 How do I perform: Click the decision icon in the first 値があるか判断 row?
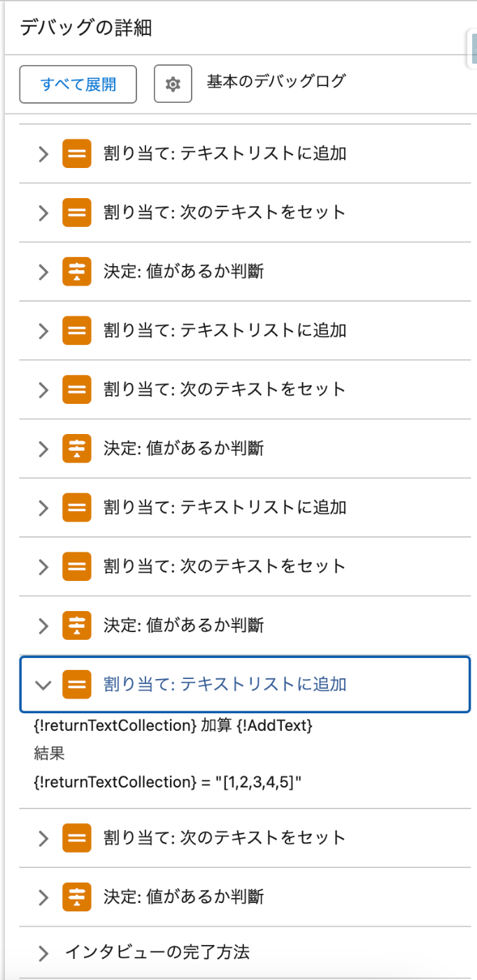pos(77,272)
